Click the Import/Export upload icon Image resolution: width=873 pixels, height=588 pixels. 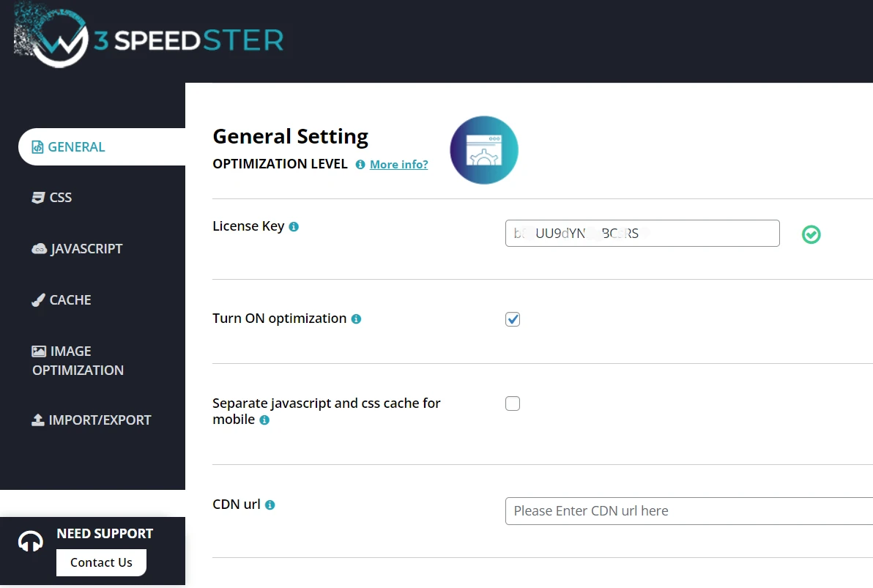pyautogui.click(x=37, y=419)
